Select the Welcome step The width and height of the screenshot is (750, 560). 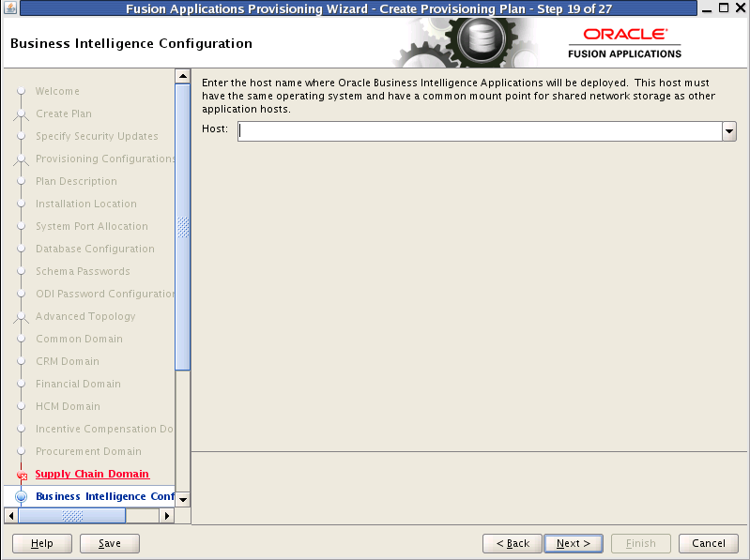(57, 91)
